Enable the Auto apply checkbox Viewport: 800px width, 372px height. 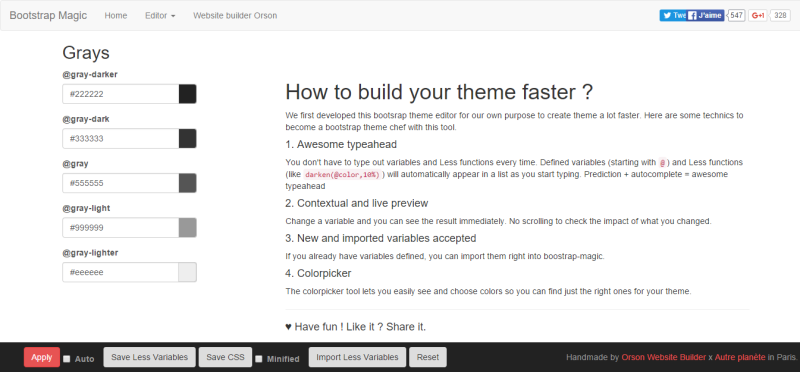(66, 359)
